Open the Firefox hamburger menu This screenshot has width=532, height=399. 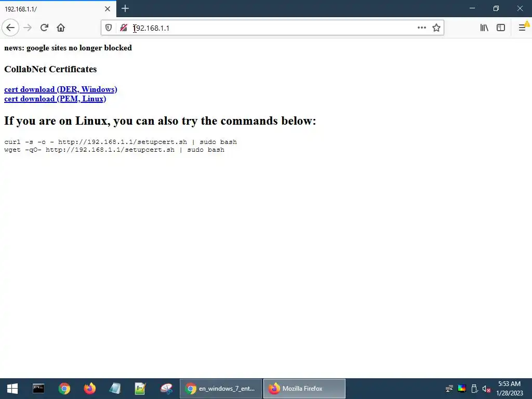(x=522, y=28)
